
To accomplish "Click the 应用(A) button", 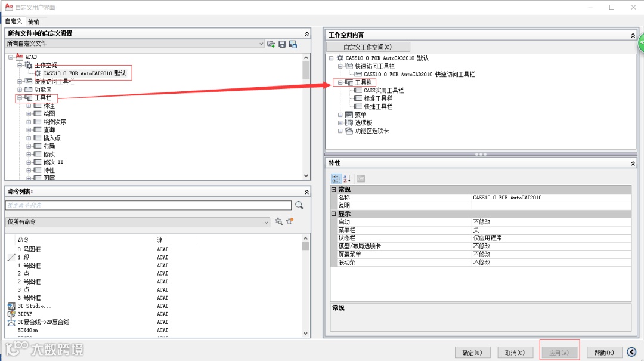I will click(559, 353).
